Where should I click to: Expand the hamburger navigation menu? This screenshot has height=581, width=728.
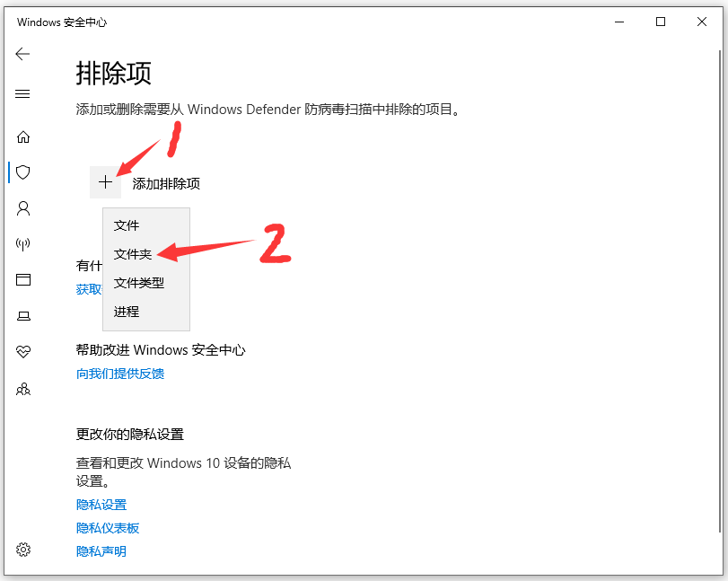(x=23, y=94)
